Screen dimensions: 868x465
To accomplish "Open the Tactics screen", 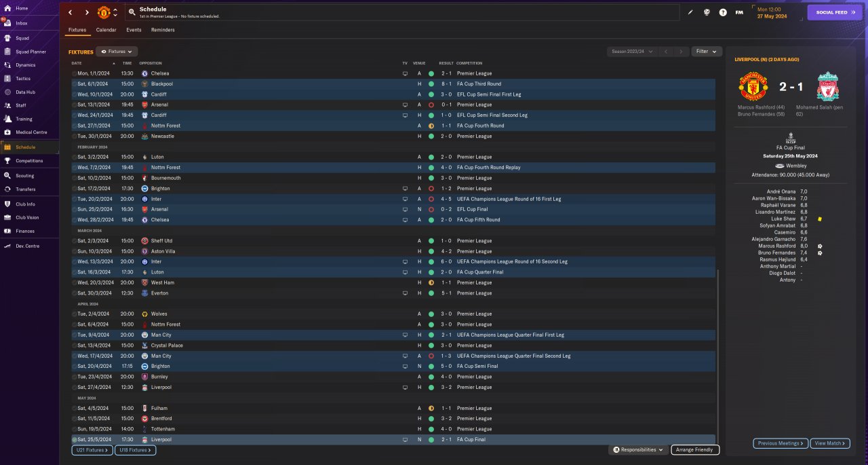I will pyautogui.click(x=23, y=79).
